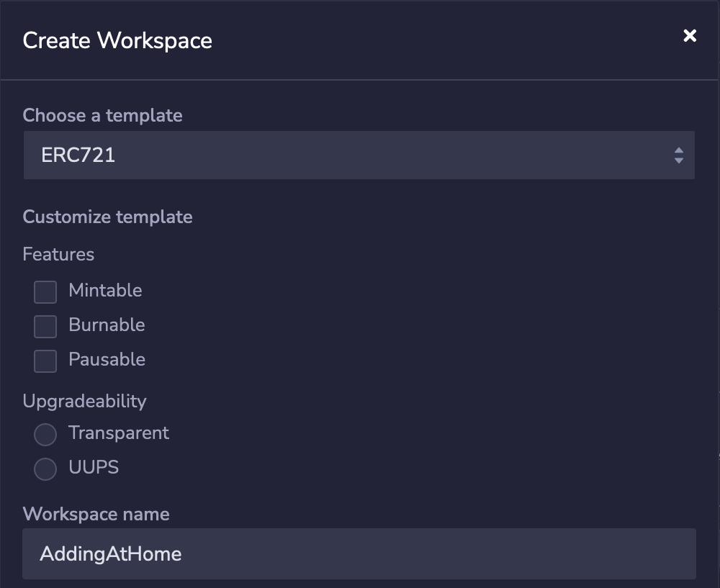Open the ERC721 template dropdown
This screenshot has height=588, width=720.
pos(359,155)
